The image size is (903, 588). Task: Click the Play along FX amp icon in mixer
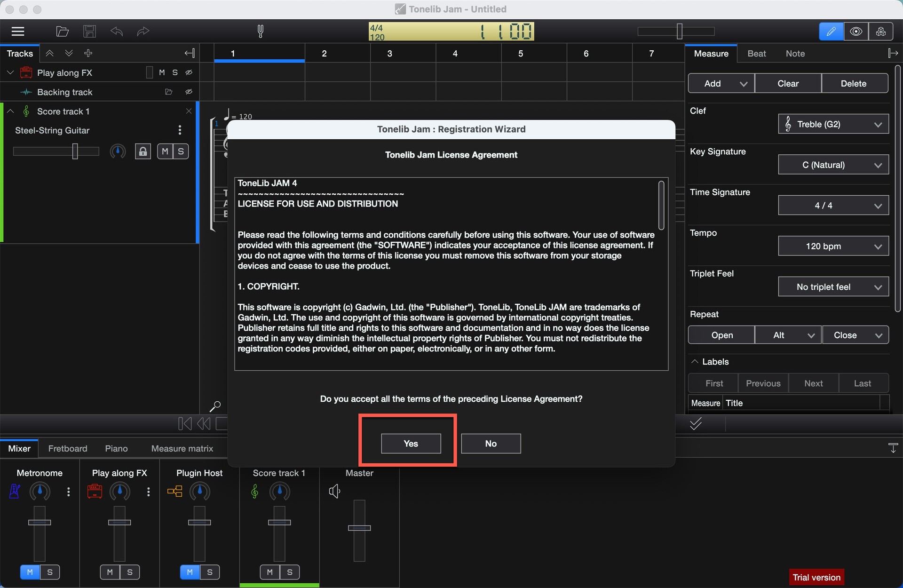[95, 492]
